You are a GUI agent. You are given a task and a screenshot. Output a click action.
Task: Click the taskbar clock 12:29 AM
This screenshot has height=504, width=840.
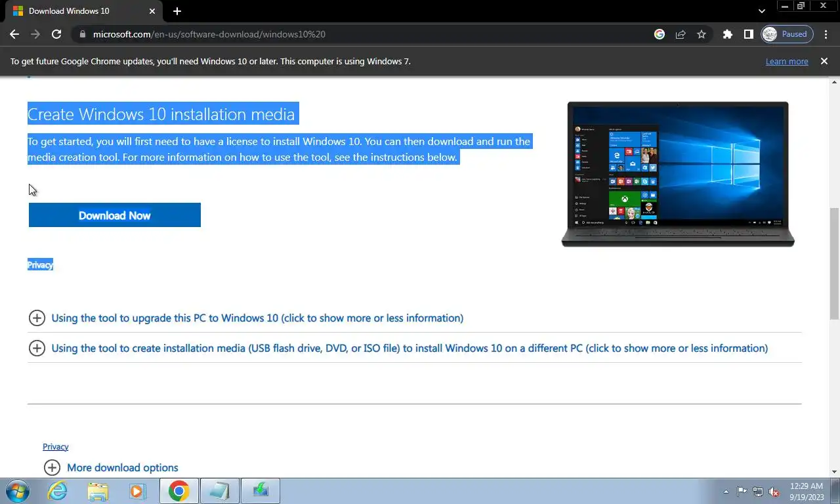pyautogui.click(x=807, y=492)
